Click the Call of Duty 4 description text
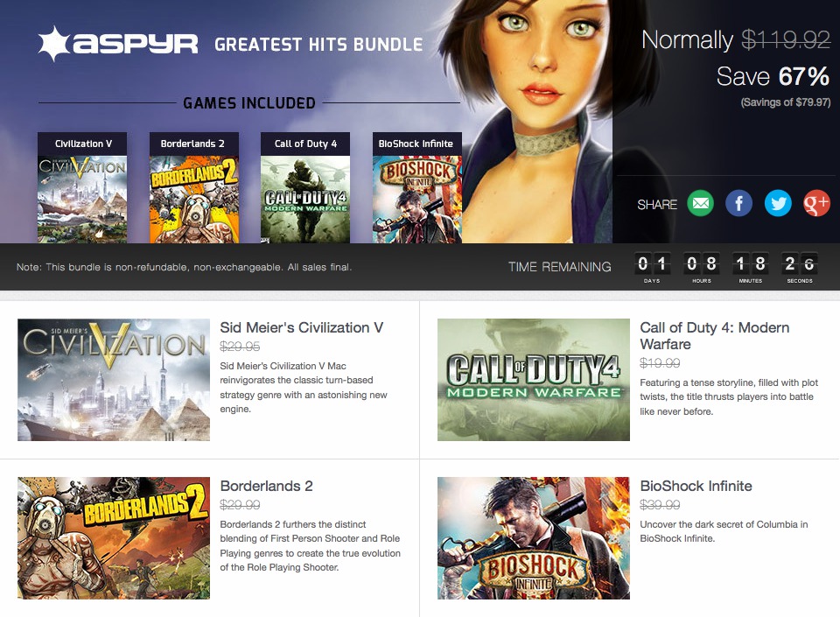 (x=729, y=396)
